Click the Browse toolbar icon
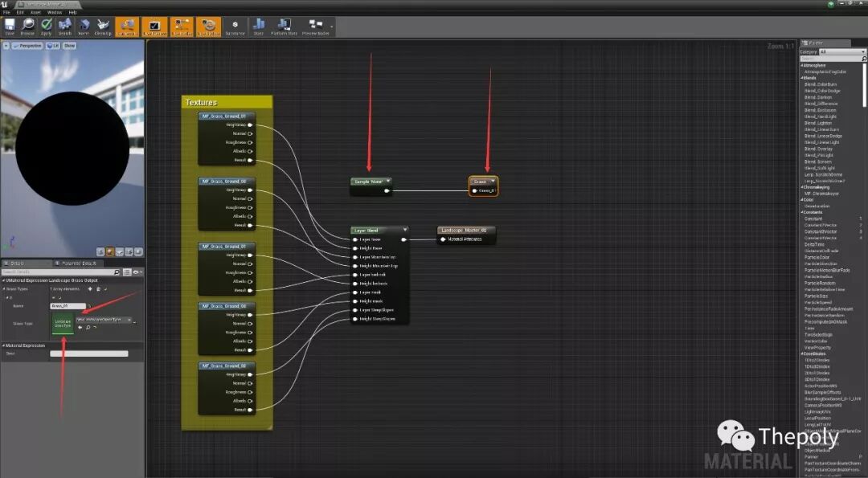This screenshot has width=868, height=478. (27, 27)
